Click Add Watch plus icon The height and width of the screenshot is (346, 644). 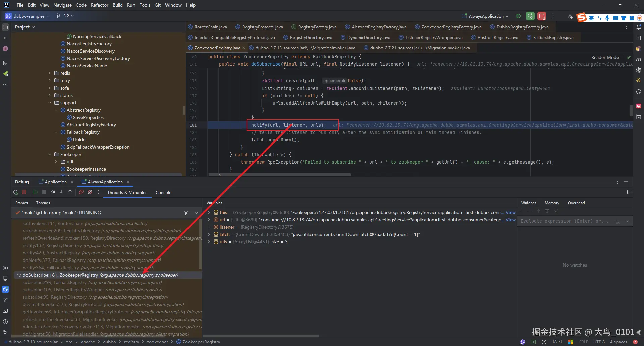[521, 211]
